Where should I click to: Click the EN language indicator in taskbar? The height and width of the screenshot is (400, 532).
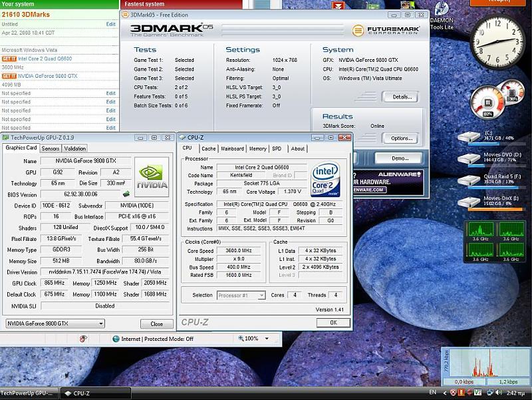[x=433, y=392]
